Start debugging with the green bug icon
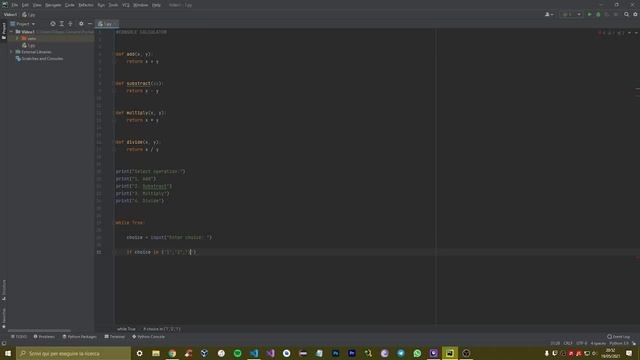The height and width of the screenshot is (360, 640). point(598,14)
